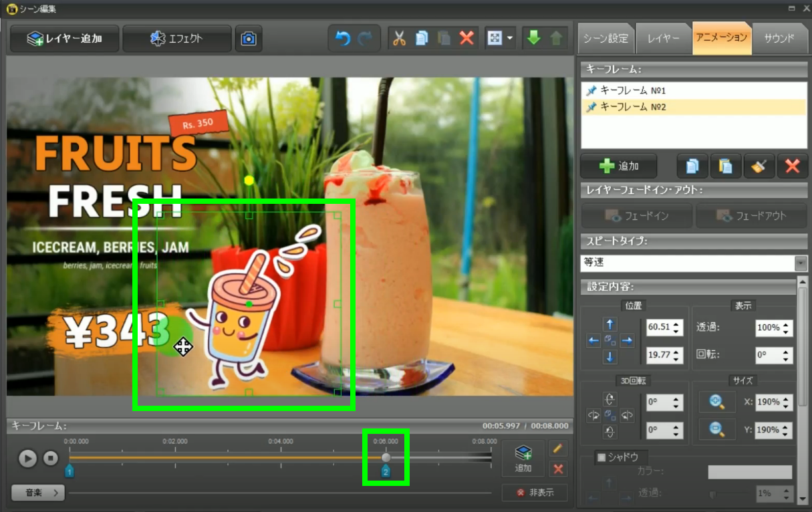Click the レイヤー追加 button
Screen dimensions: 812x512
point(65,39)
